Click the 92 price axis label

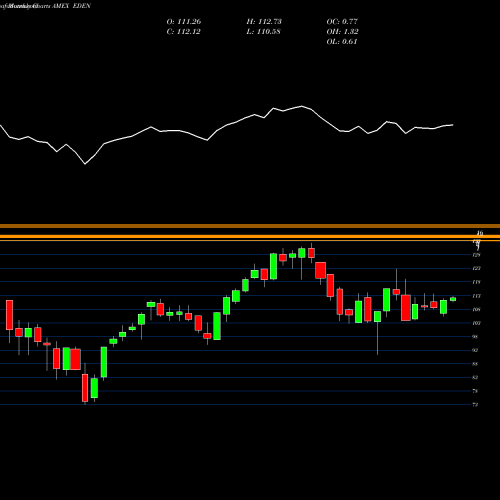(475, 350)
